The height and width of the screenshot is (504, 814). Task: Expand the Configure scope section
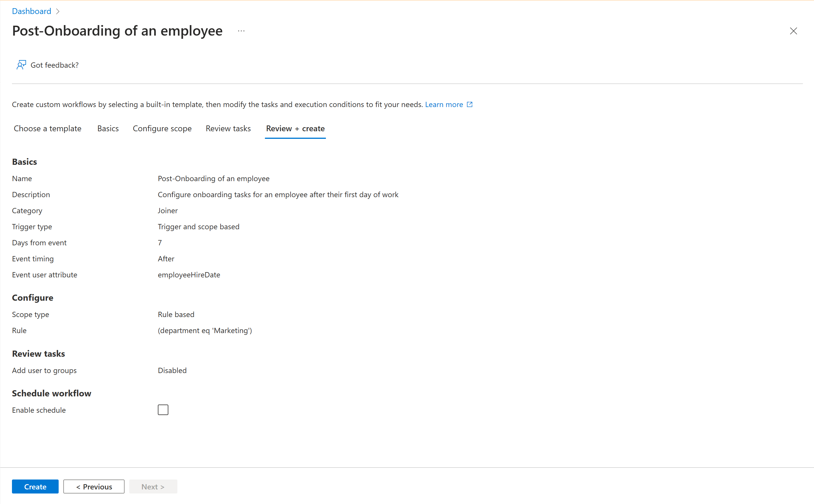[x=162, y=128]
